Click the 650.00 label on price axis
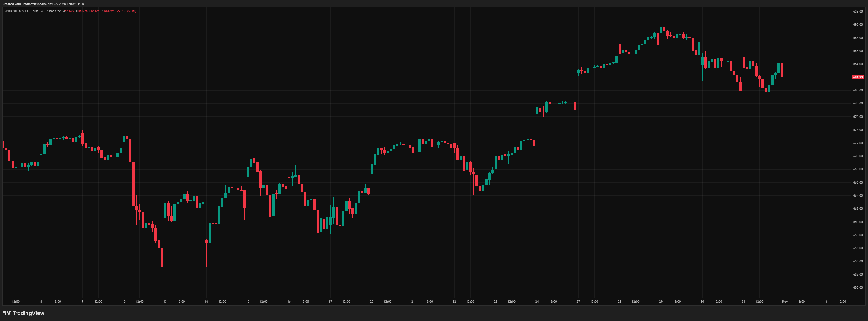Image resolution: width=868 pixels, height=321 pixels. (858, 288)
